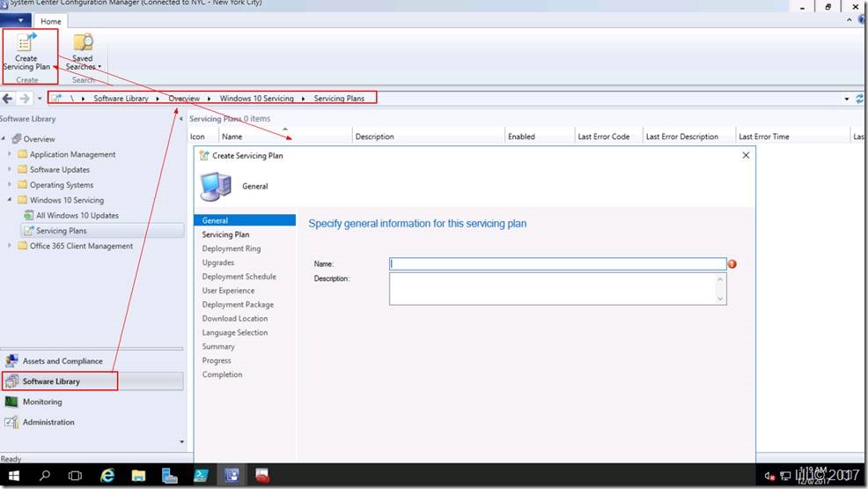The width and height of the screenshot is (868, 489).
Task: Expand the Office 365 Client Management node
Action: (x=10, y=245)
